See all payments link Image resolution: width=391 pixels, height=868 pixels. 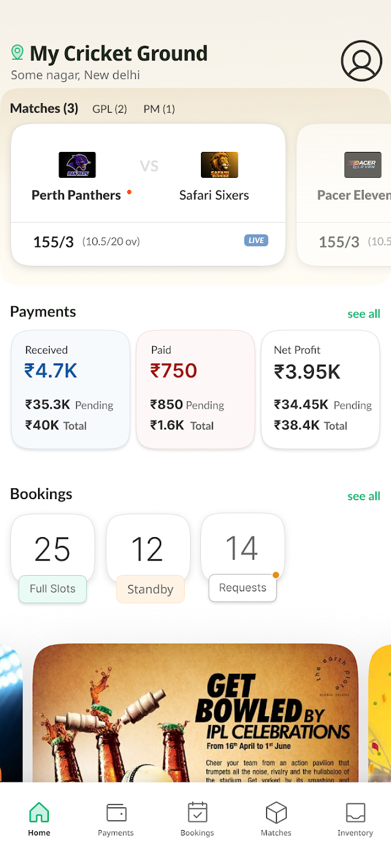[x=364, y=313]
